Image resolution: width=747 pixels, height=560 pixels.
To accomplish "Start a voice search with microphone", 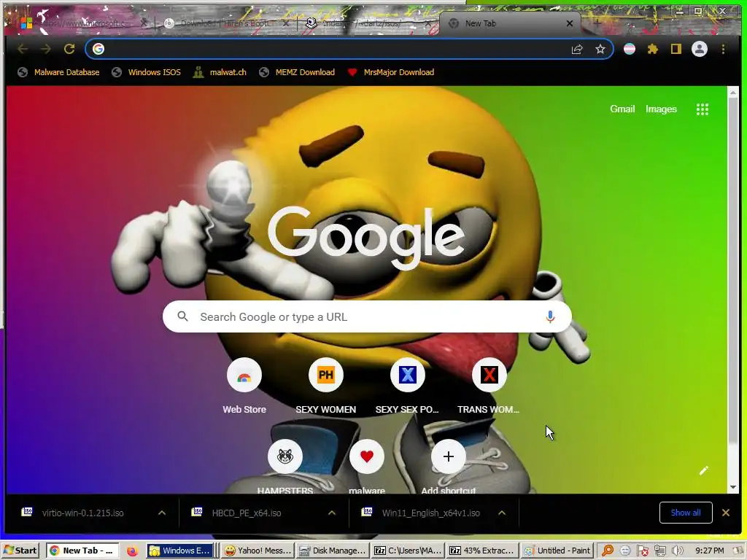I will [x=550, y=316].
